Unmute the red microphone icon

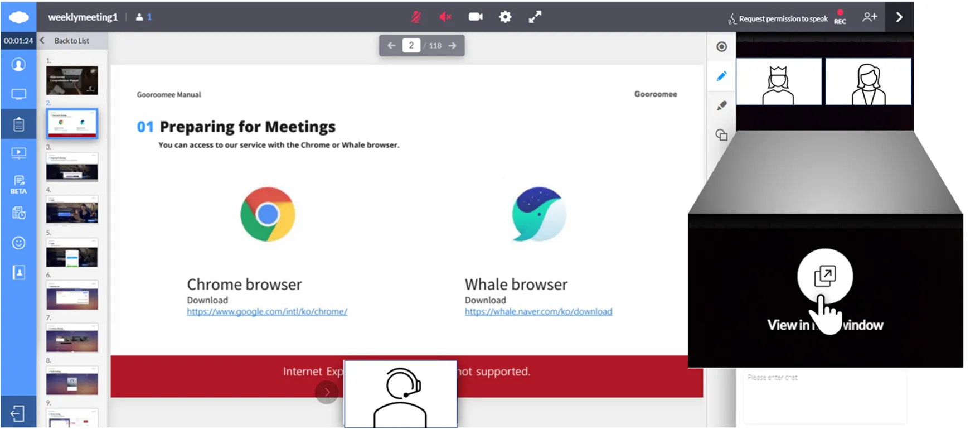pos(416,17)
